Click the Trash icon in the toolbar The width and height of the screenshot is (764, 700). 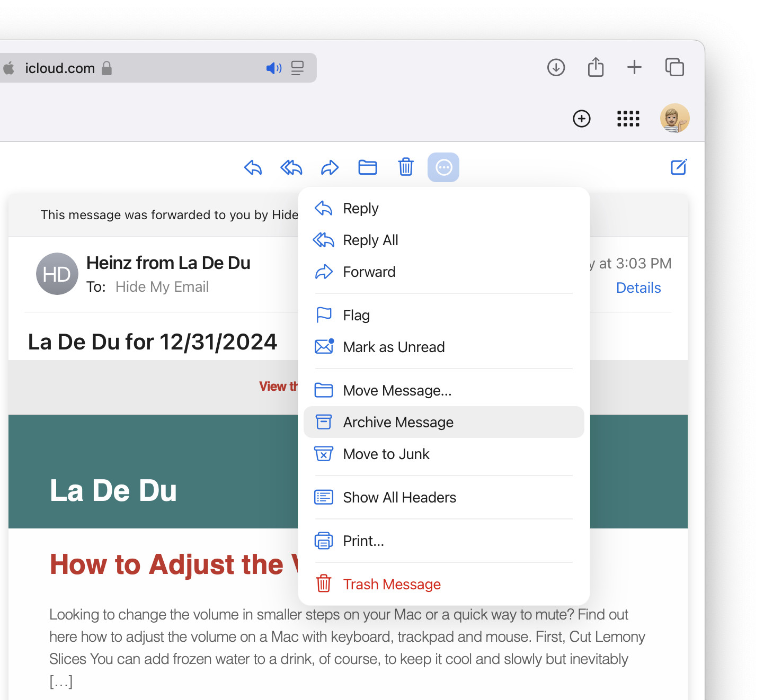pyautogui.click(x=406, y=167)
